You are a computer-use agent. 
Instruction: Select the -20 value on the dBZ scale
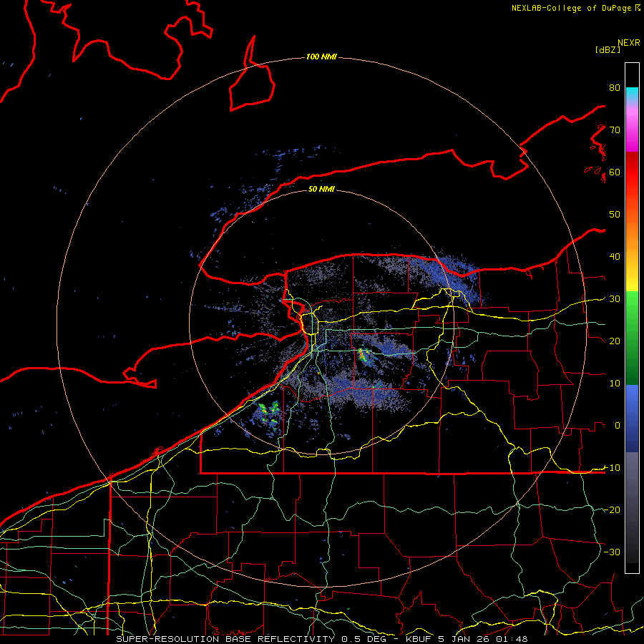[x=612, y=510]
